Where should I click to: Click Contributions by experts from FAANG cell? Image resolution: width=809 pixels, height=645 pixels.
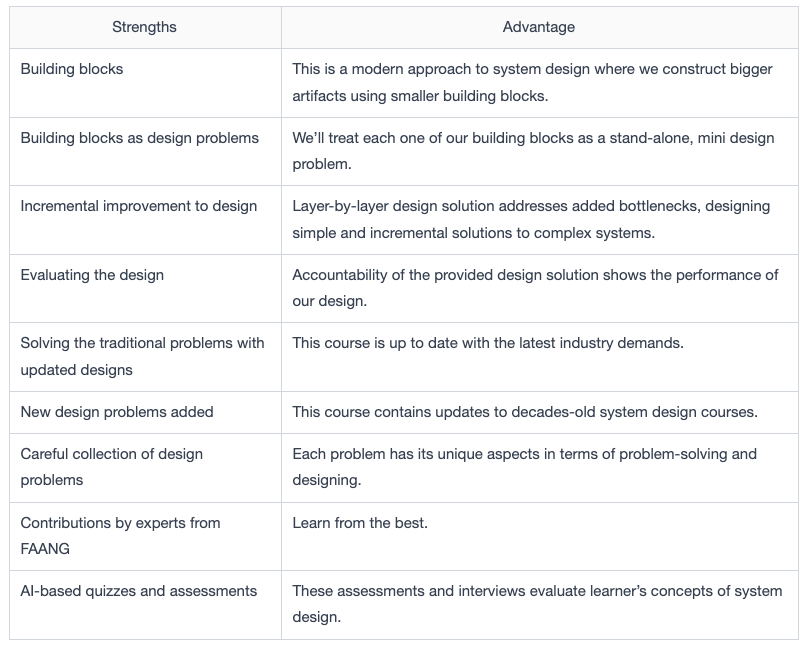point(145,536)
